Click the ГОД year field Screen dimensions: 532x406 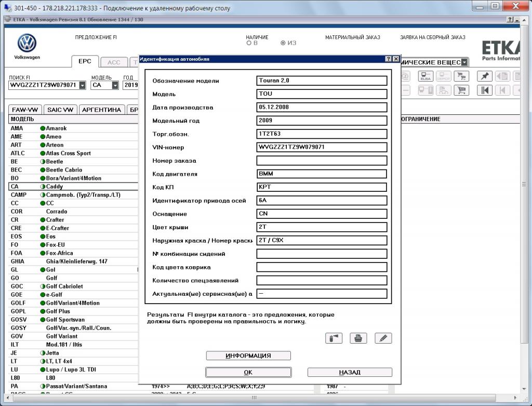[130, 85]
